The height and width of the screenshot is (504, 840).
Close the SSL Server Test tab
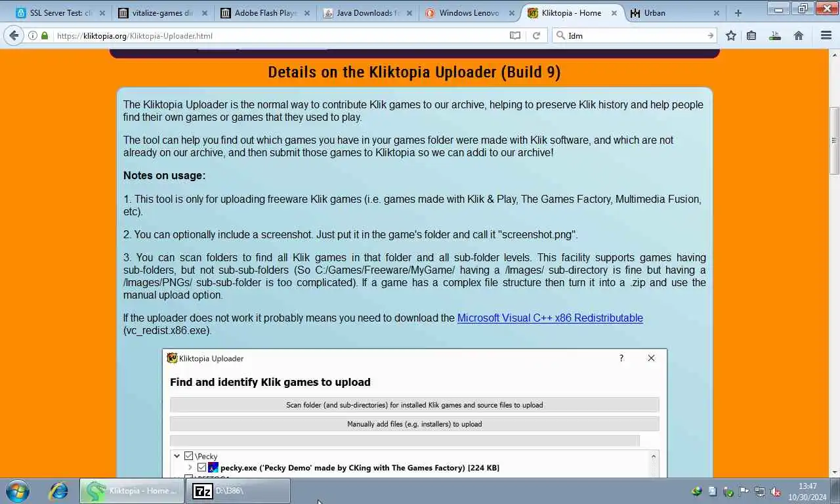pos(102,13)
